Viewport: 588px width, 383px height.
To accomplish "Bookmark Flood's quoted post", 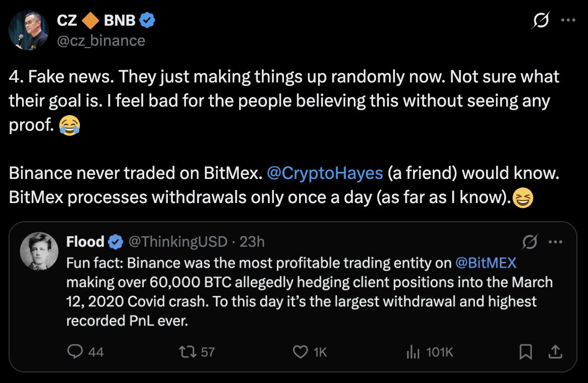I will point(526,352).
